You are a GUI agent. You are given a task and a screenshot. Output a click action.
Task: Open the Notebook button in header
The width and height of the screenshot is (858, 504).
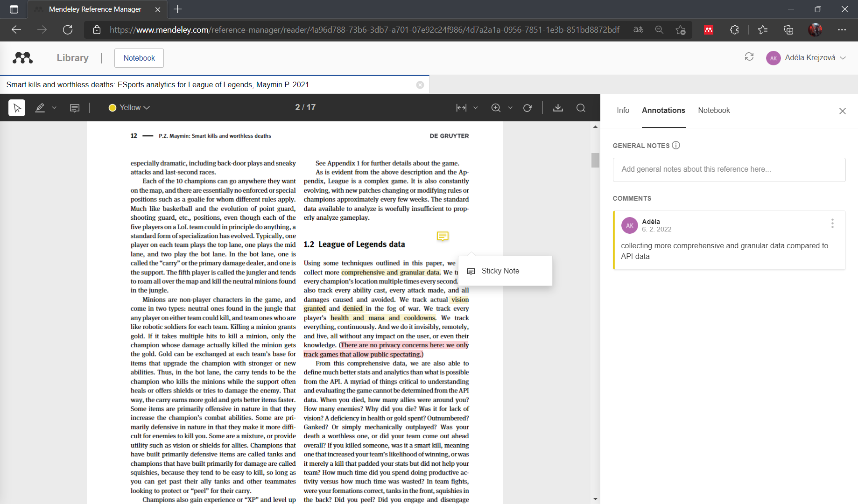coord(139,58)
